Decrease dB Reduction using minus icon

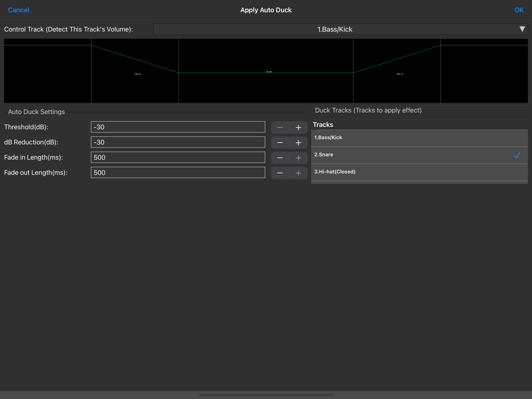[280, 143]
